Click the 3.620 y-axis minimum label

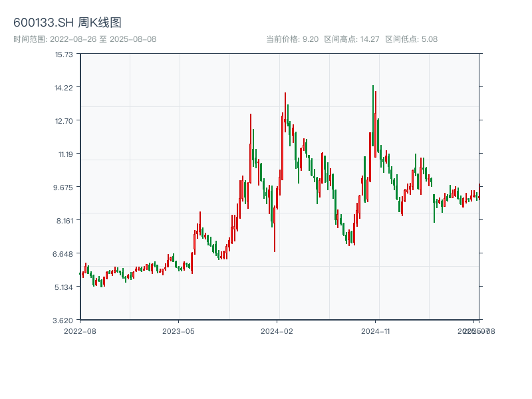(65, 321)
